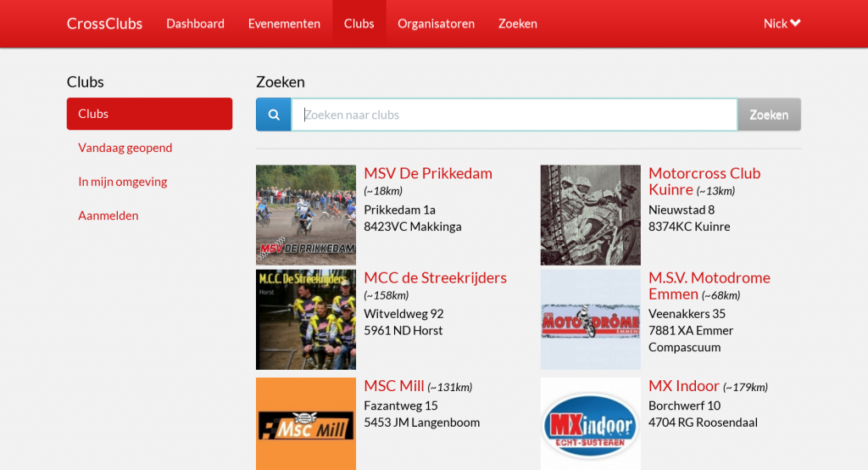Click the blue magnifier search icon

pyautogui.click(x=274, y=115)
